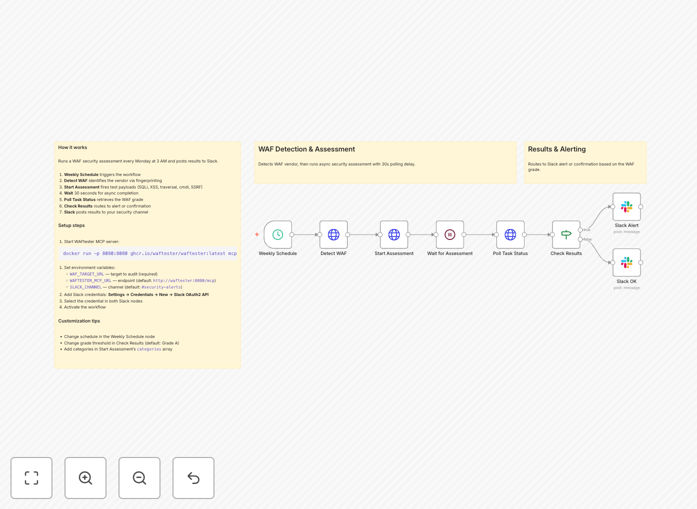Zoom out of the workflow canvas
Image resolution: width=697 pixels, height=509 pixels.
[140, 478]
